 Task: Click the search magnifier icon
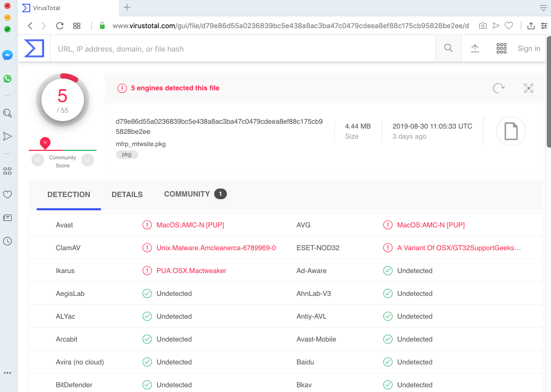click(x=448, y=48)
